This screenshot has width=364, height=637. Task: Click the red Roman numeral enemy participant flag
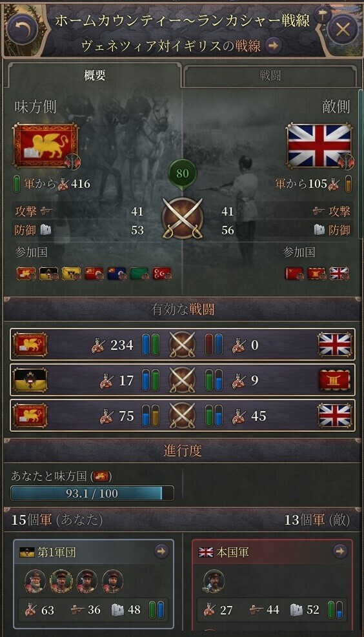pos(317,274)
